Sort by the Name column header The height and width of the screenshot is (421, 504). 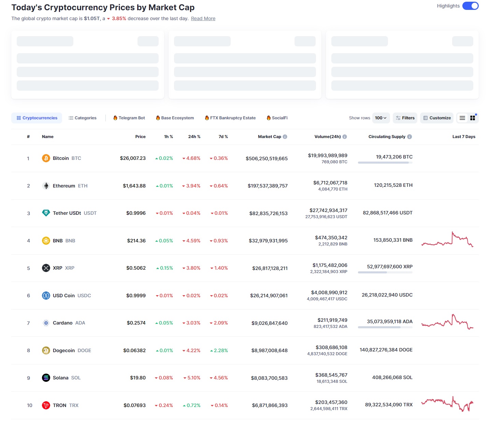tap(48, 137)
